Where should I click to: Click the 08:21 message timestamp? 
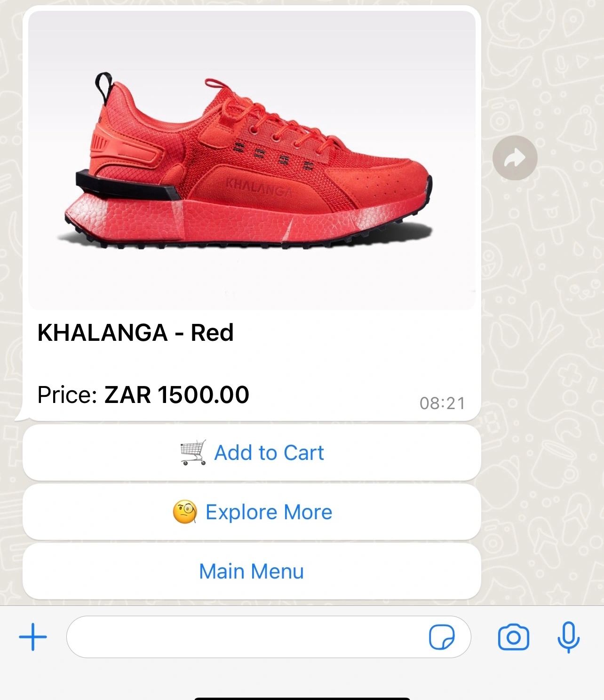442,403
